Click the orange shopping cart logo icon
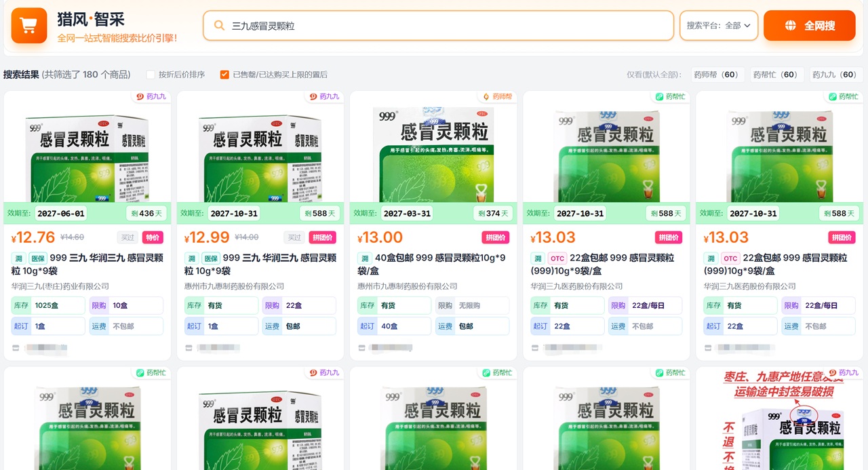This screenshot has height=470, width=868. [x=29, y=26]
